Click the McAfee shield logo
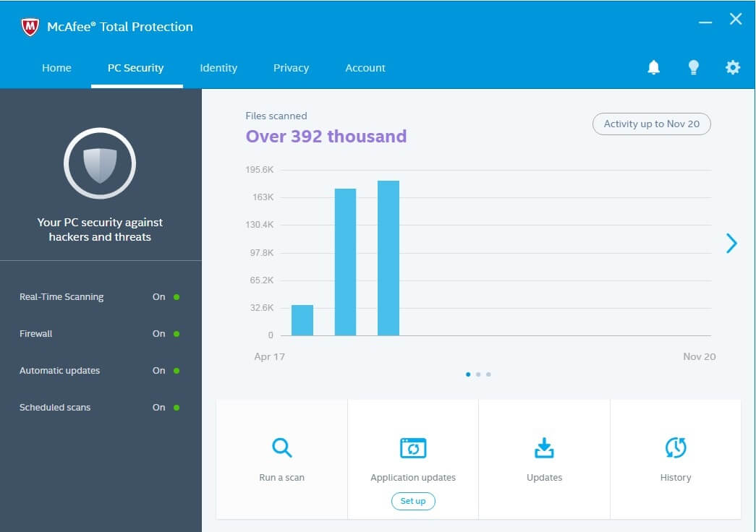The width and height of the screenshot is (756, 532). click(x=30, y=27)
